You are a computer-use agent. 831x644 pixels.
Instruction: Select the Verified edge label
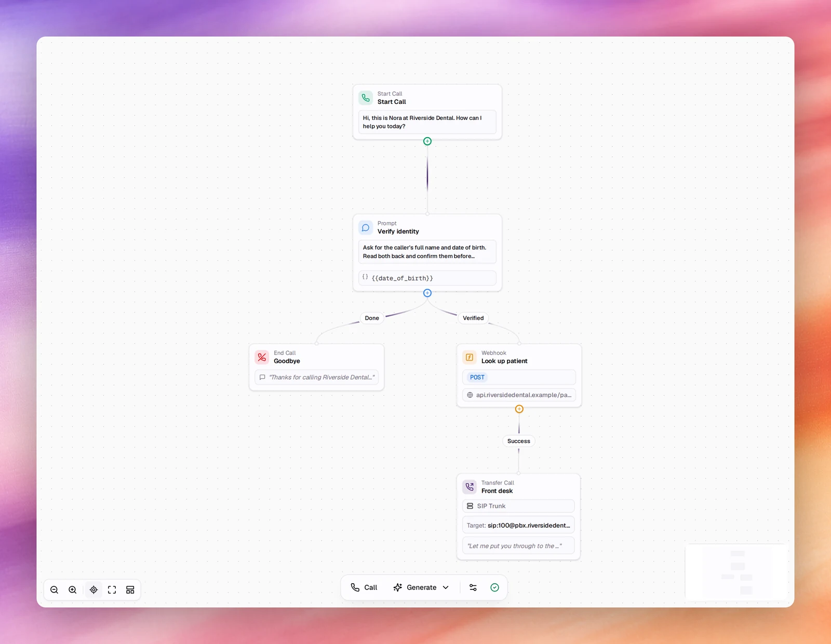click(473, 318)
